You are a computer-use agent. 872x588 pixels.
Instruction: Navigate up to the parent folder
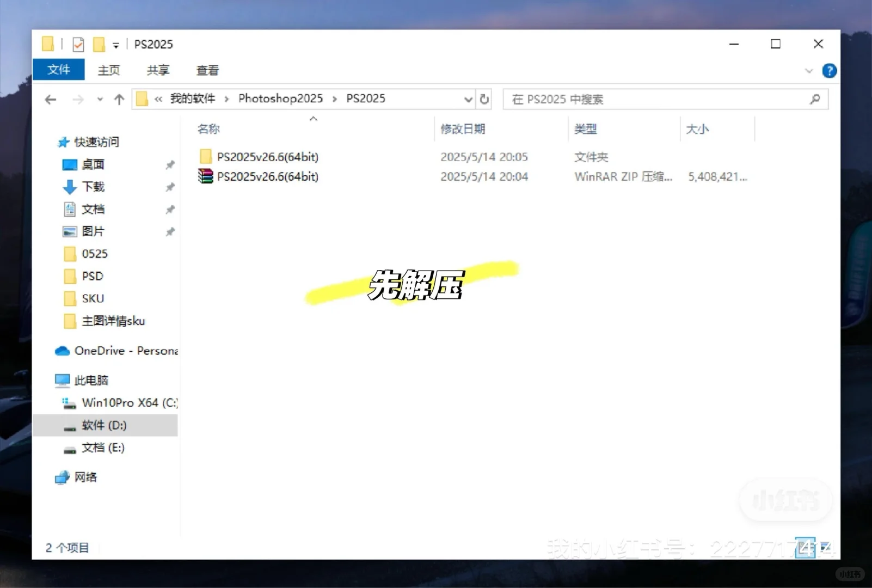pos(119,99)
